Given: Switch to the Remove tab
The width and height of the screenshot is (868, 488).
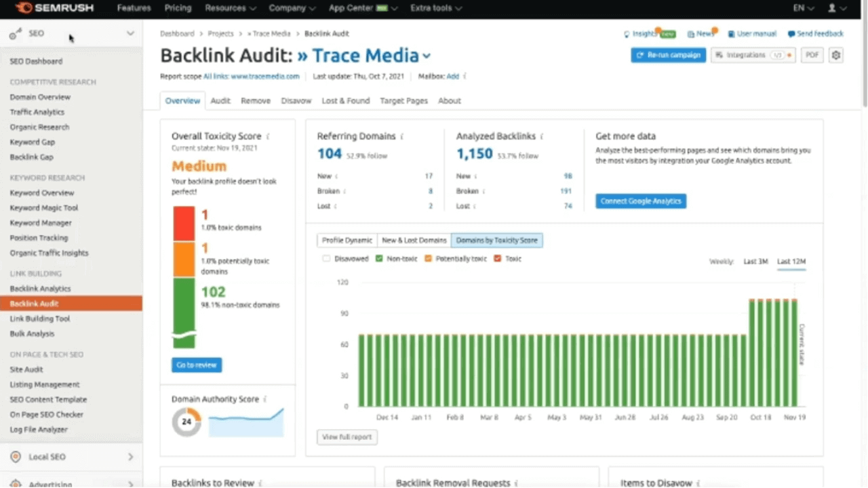Looking at the screenshot, I should pyautogui.click(x=256, y=100).
